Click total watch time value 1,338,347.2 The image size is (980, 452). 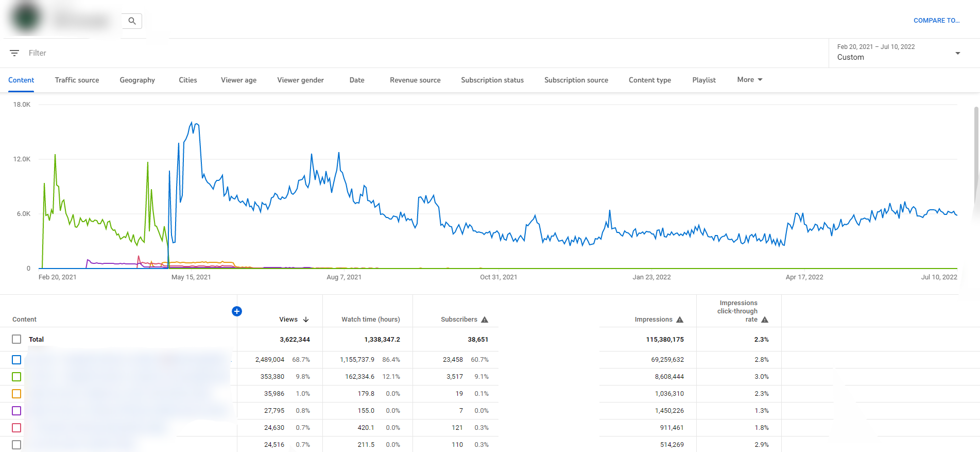[382, 340]
